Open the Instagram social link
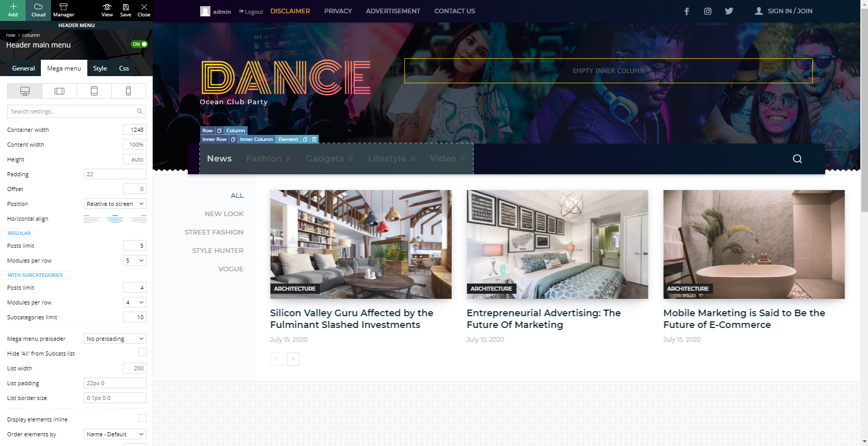The height and width of the screenshot is (446, 868). click(708, 11)
